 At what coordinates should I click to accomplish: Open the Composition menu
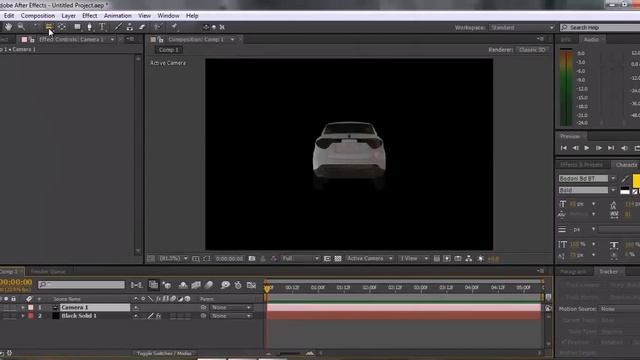[x=38, y=16]
